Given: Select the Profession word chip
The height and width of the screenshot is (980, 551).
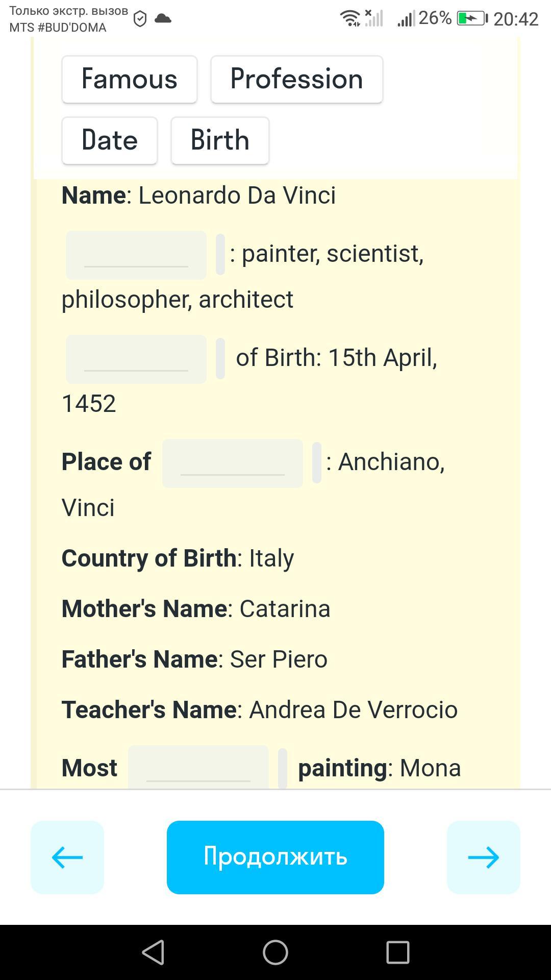Looking at the screenshot, I should [297, 79].
